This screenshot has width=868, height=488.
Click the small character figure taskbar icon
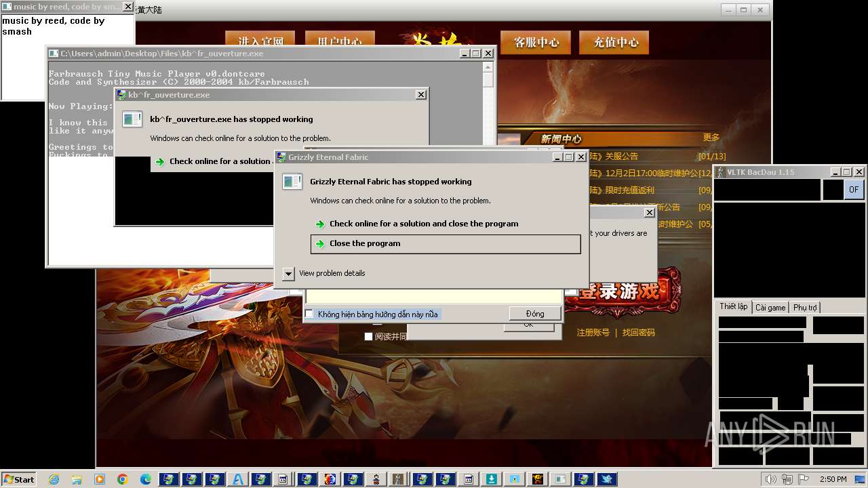coord(376,479)
